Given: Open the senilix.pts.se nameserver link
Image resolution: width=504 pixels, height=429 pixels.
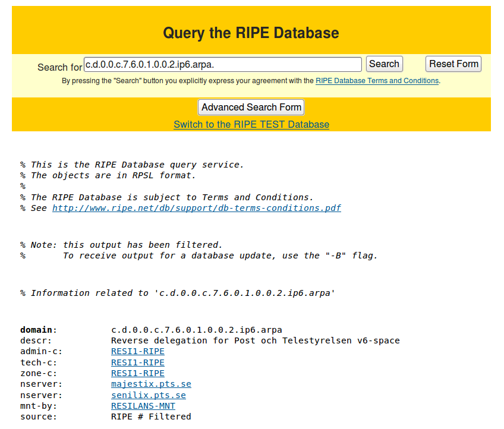Looking at the screenshot, I should click(x=149, y=395).
